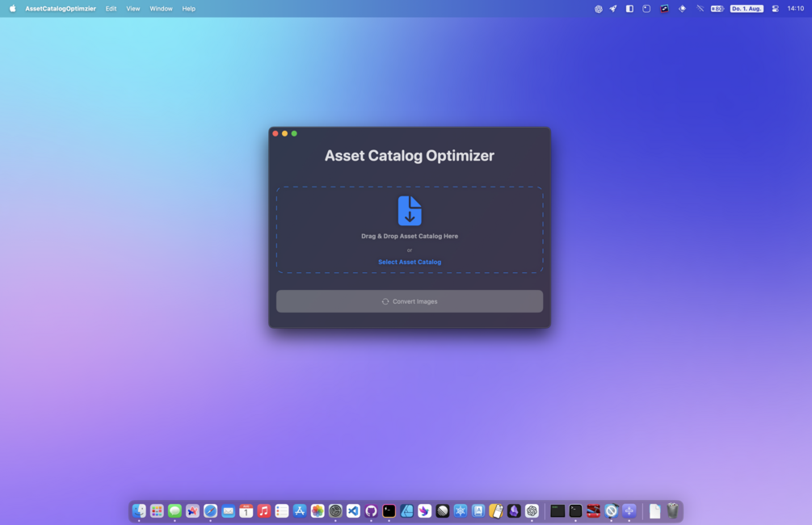
Task: Open the Help menu
Action: (188, 8)
